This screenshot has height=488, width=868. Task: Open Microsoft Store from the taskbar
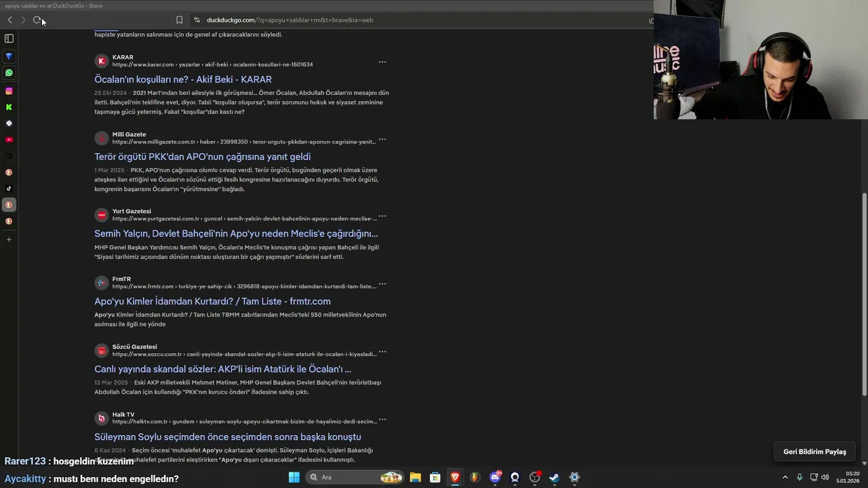tap(435, 477)
